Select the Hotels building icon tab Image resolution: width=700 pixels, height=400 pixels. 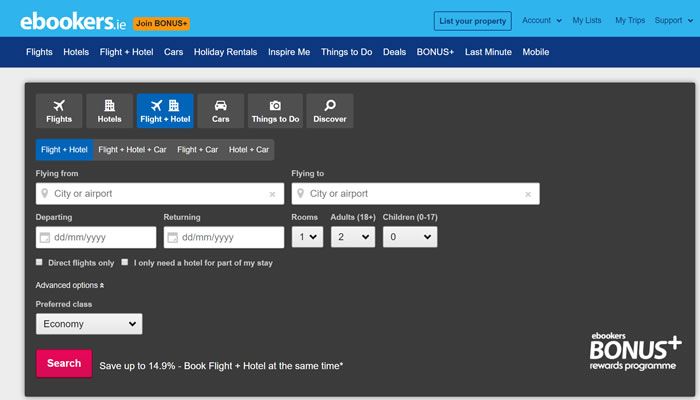tap(109, 111)
